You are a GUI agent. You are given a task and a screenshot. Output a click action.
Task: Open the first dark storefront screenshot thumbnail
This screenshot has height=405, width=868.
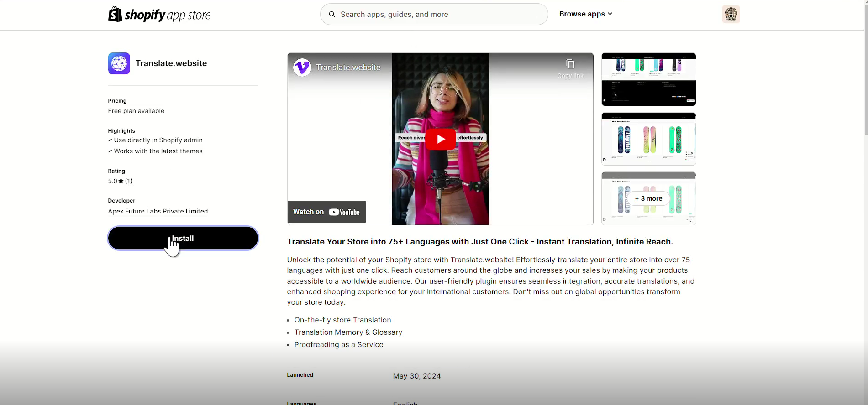[649, 79]
